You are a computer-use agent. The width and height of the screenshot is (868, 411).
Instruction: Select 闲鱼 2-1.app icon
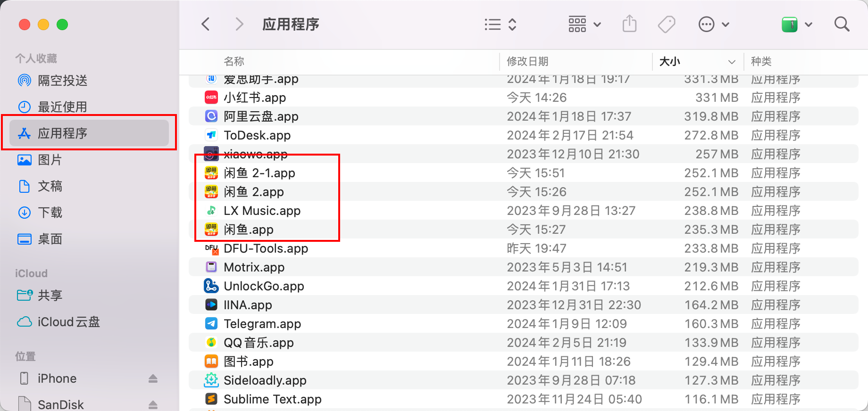tap(211, 173)
